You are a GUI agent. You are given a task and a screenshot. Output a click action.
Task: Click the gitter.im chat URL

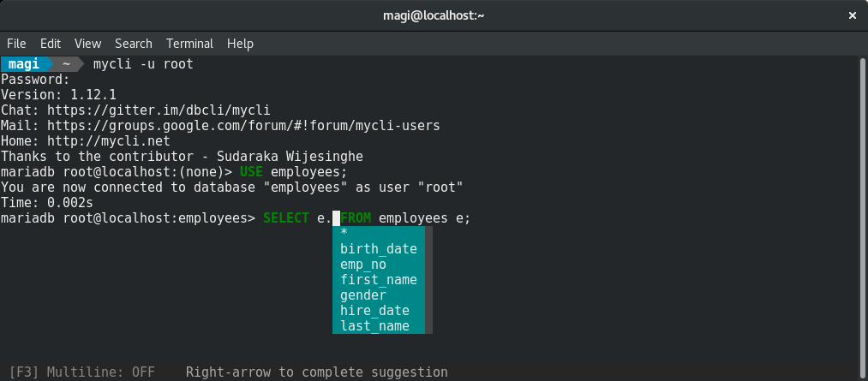tap(159, 110)
